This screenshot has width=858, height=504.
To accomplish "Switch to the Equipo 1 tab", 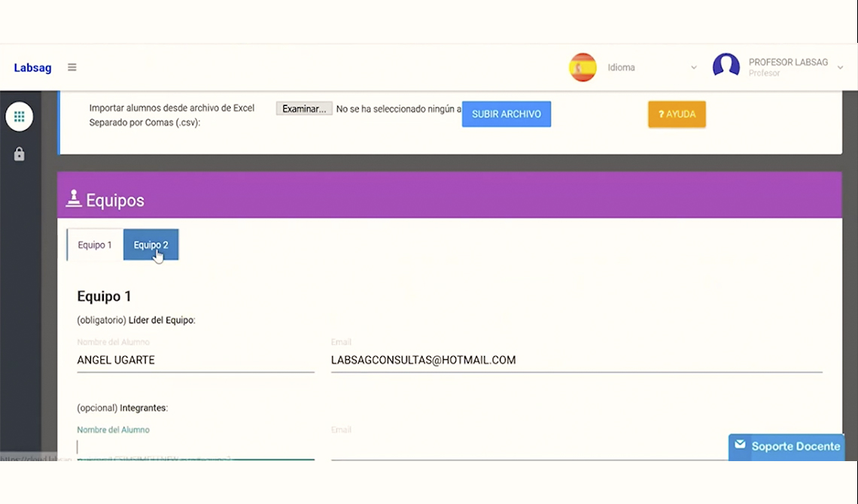I will click(95, 245).
